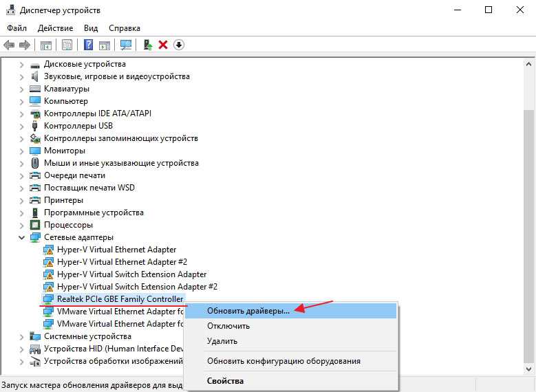
Task: Click the mouse icon for Мыши и иные устройства
Action: pyautogui.click(x=35, y=163)
